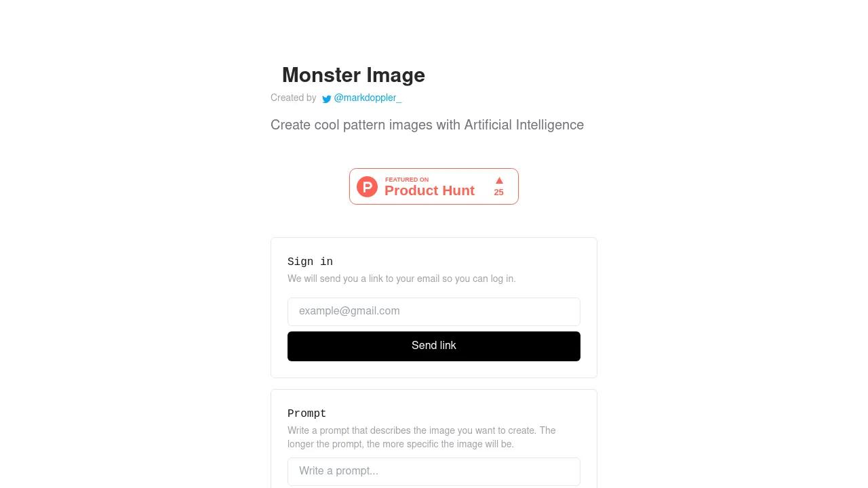Select the Prompt section heading
The image size is (868, 488).
[x=307, y=413]
